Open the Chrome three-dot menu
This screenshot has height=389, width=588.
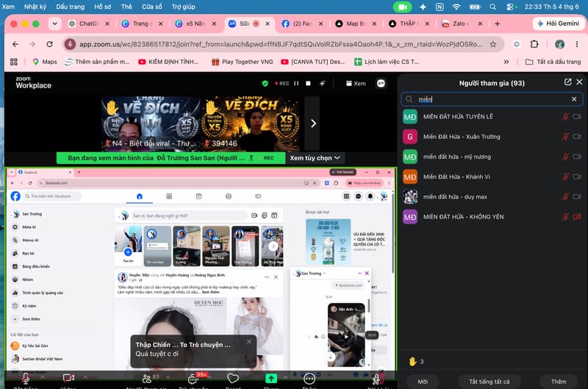tap(577, 44)
